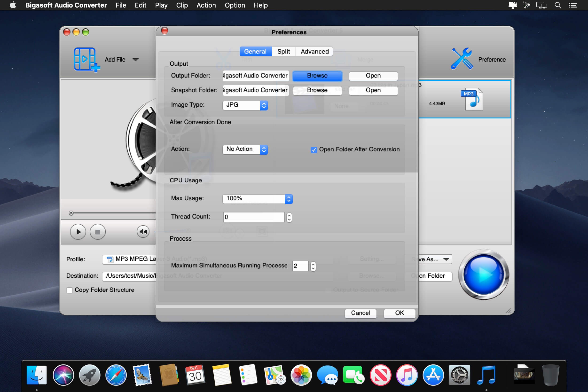Open News app in the dock

[380, 375]
